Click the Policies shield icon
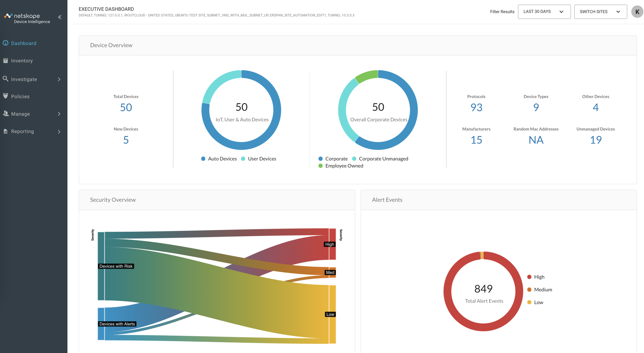The width and height of the screenshot is (644, 353). point(6,96)
